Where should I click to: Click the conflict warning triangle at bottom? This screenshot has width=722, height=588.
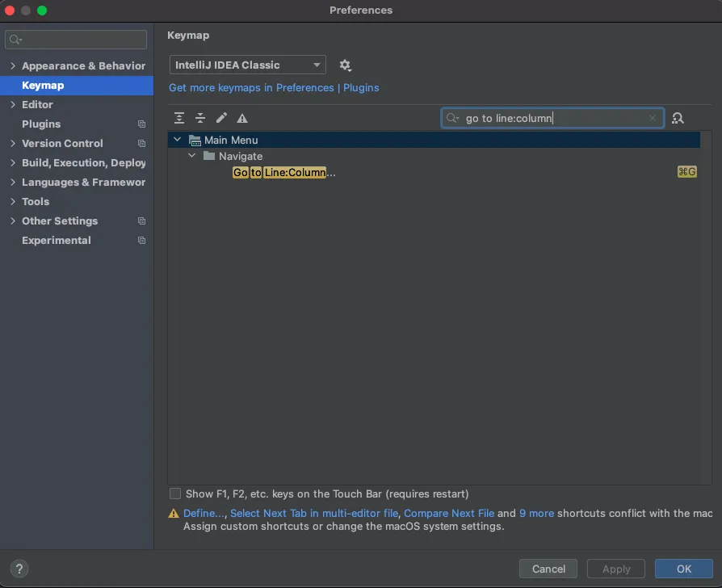[x=174, y=514]
